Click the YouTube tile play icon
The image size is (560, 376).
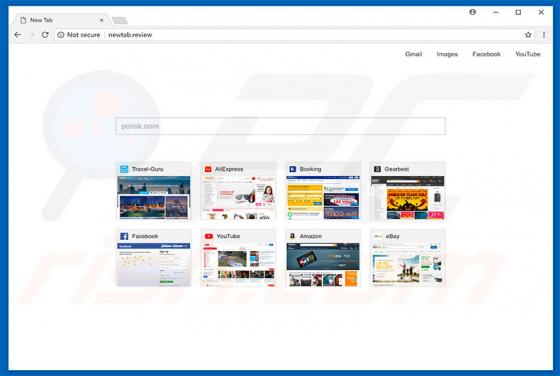209,236
